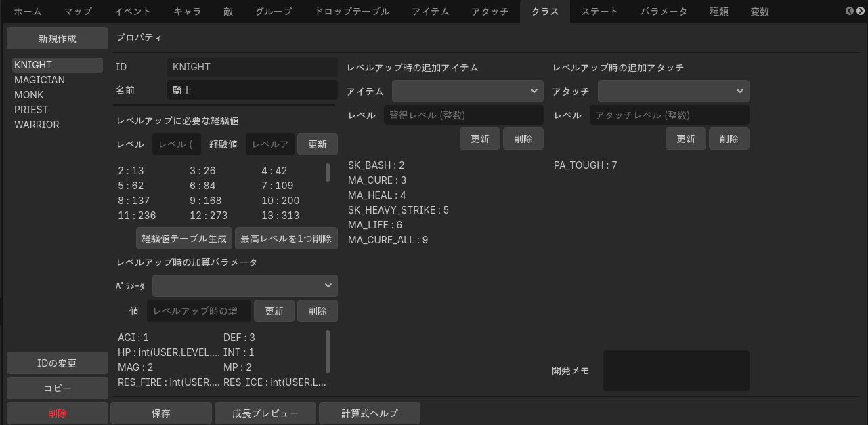Open the グループ tab
This screenshot has width=868, height=425.
pos(274,12)
